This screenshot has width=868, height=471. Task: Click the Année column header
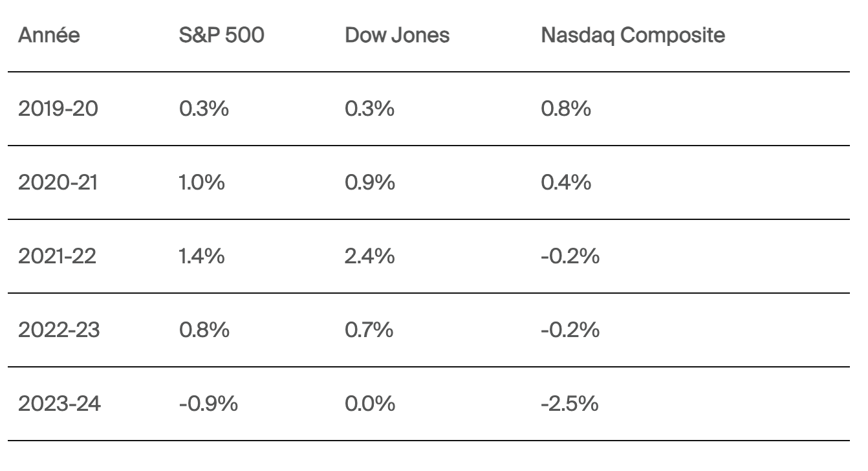click(49, 36)
